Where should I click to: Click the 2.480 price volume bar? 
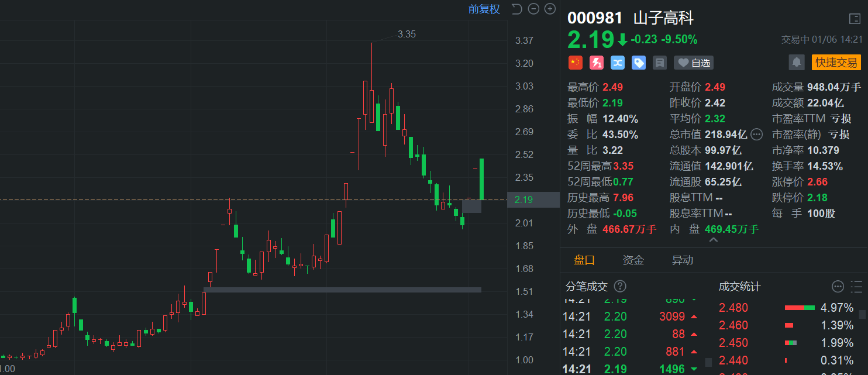[x=800, y=308]
